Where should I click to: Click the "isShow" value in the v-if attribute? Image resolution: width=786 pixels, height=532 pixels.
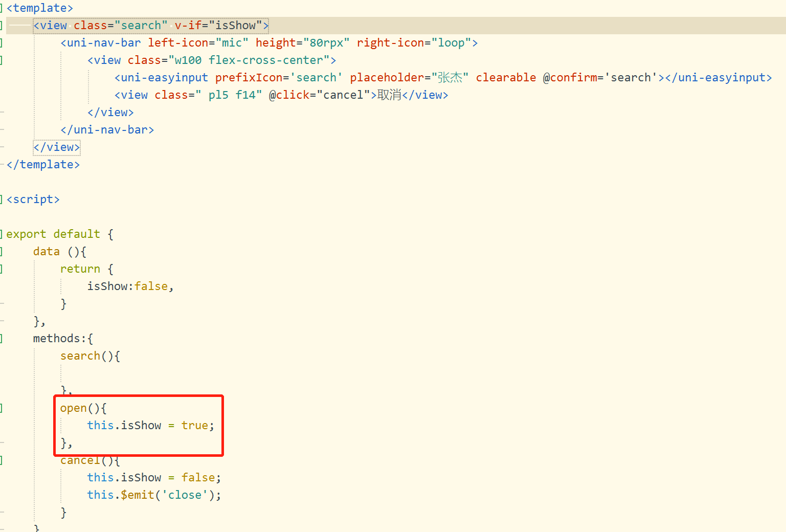click(236, 26)
